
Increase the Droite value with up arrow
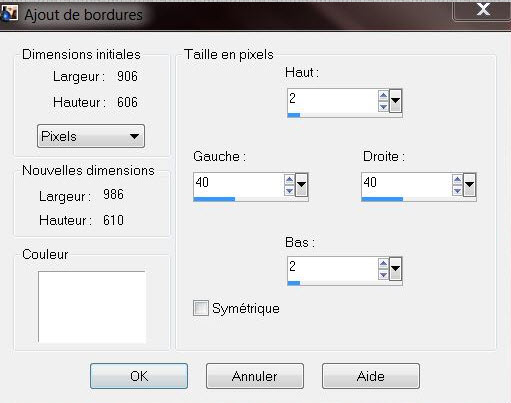(457, 180)
